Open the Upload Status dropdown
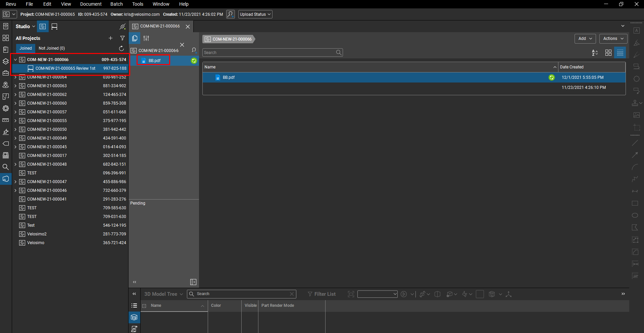This screenshot has height=333, width=644. 255,14
